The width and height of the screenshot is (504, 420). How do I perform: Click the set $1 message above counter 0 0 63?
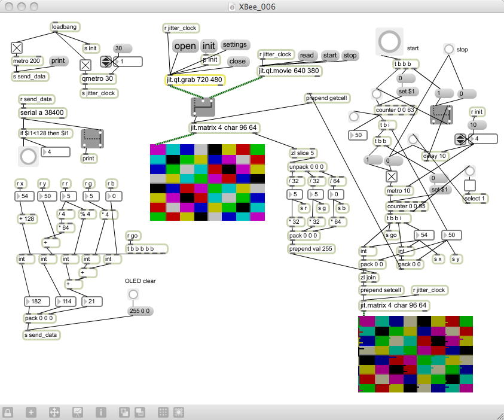point(407,92)
